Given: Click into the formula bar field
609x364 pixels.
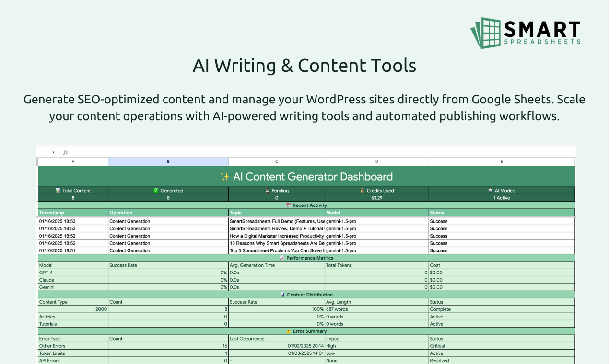Looking at the screenshot, I should tap(323, 153).
